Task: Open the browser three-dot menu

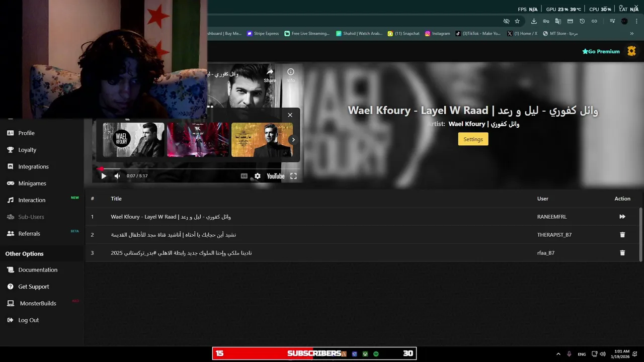Action: pos(637,21)
